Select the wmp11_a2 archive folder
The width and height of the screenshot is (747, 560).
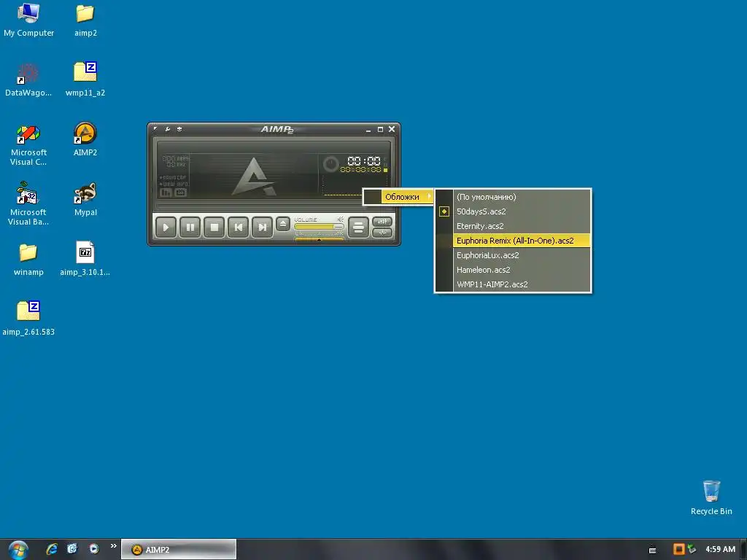click(x=85, y=80)
